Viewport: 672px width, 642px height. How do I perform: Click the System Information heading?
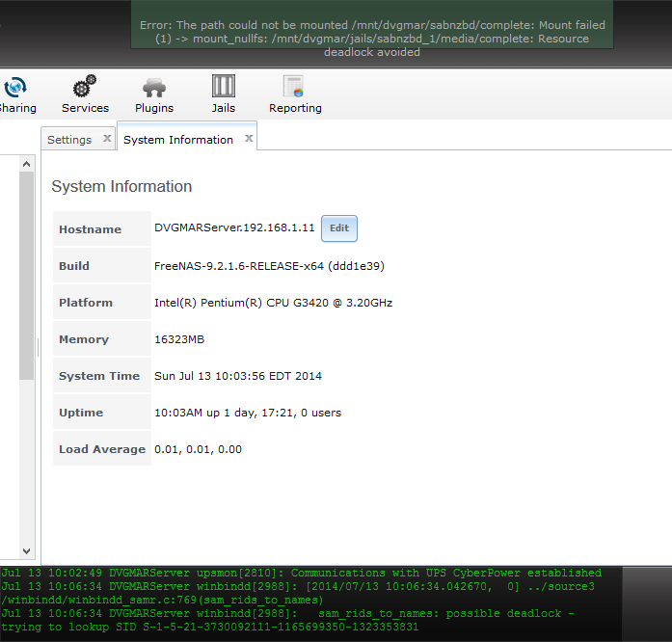[121, 187]
